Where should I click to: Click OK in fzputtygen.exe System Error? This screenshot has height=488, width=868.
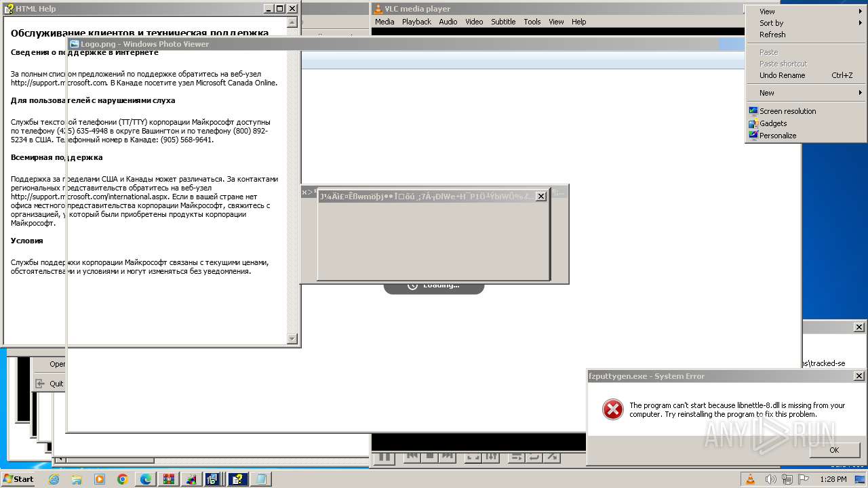[834, 450]
